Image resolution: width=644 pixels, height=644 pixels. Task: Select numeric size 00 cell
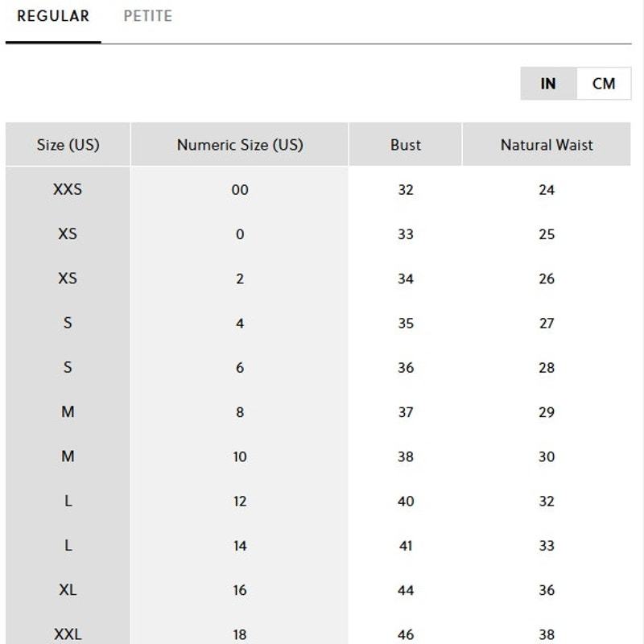[240, 190]
